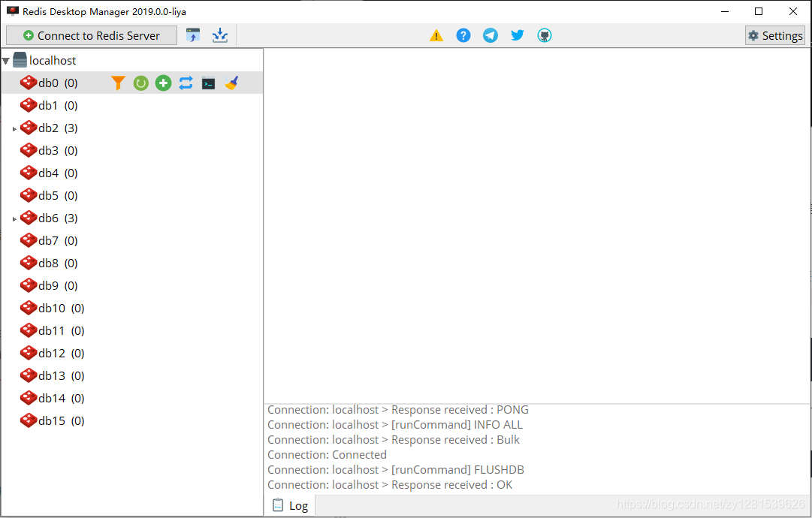Click the 'Response received : OK' log line
This screenshot has height=518, width=812.
coord(390,485)
